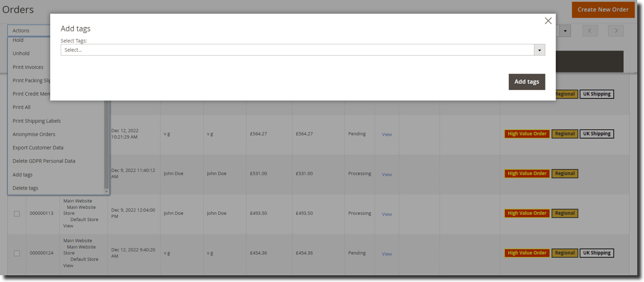Click the Select Tags input field

pos(297,50)
